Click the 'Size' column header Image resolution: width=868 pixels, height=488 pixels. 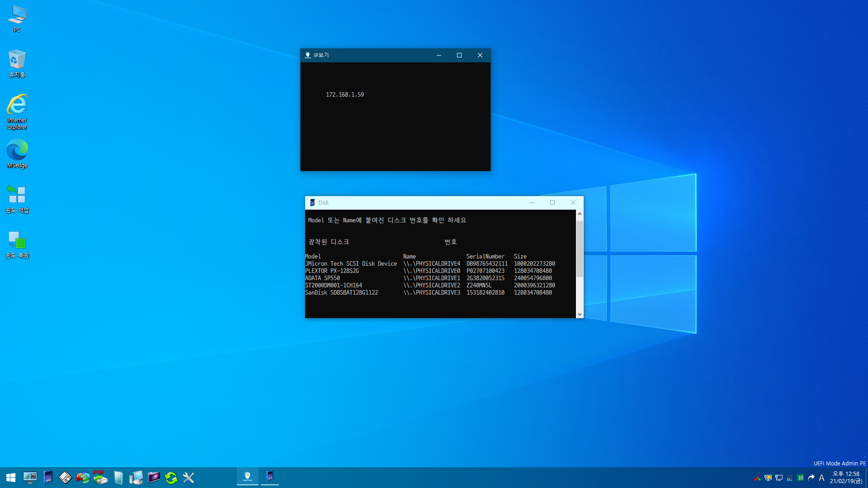pyautogui.click(x=520, y=257)
